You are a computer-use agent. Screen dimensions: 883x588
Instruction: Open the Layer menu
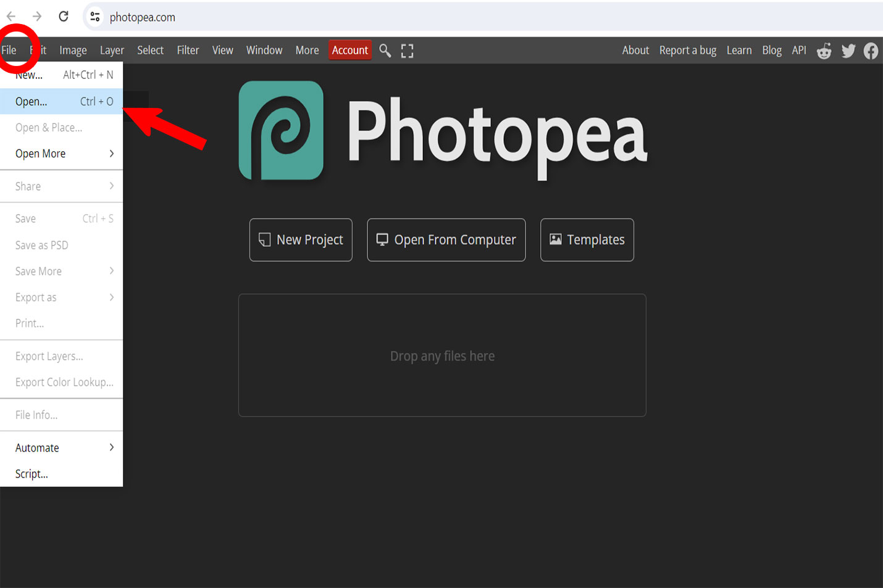tap(112, 51)
